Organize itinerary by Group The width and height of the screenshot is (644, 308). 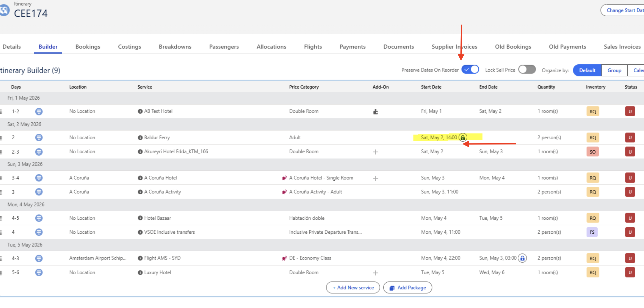click(614, 70)
